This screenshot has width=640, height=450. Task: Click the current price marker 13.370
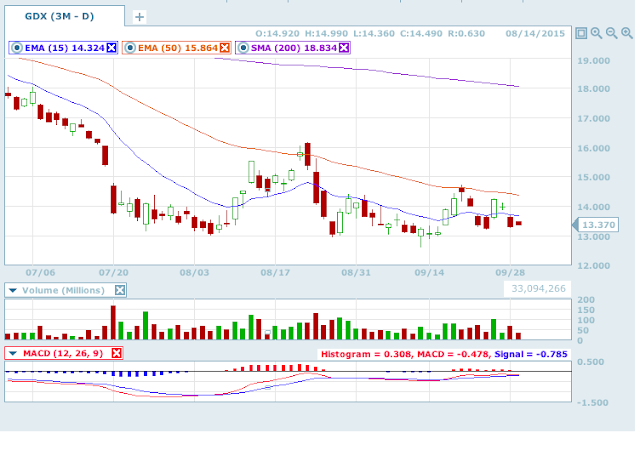click(x=598, y=225)
